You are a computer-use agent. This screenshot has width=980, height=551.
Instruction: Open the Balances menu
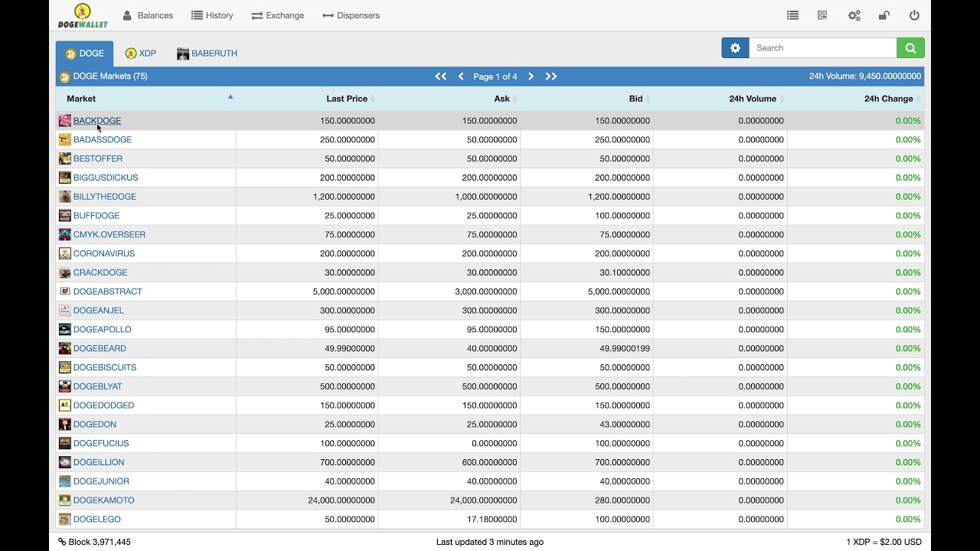click(148, 15)
